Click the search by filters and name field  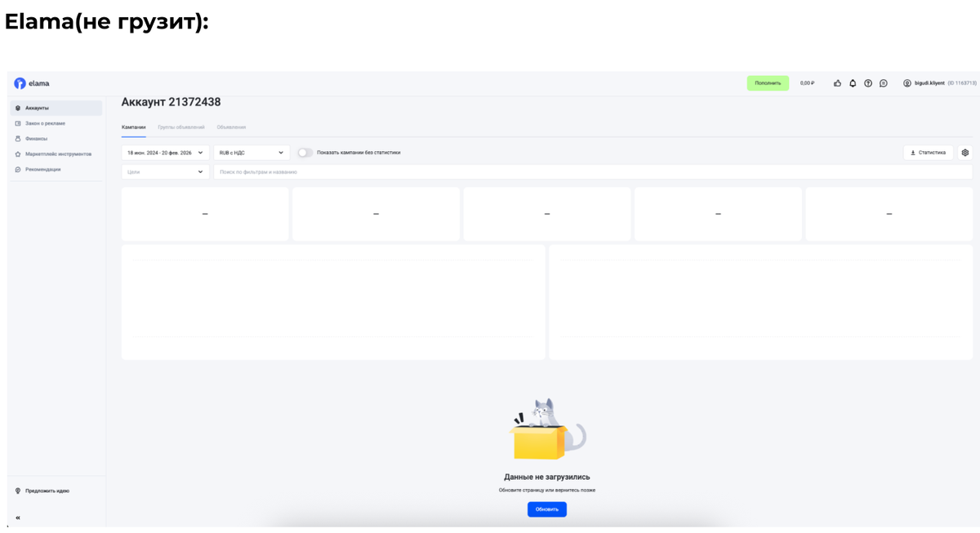[x=593, y=172]
